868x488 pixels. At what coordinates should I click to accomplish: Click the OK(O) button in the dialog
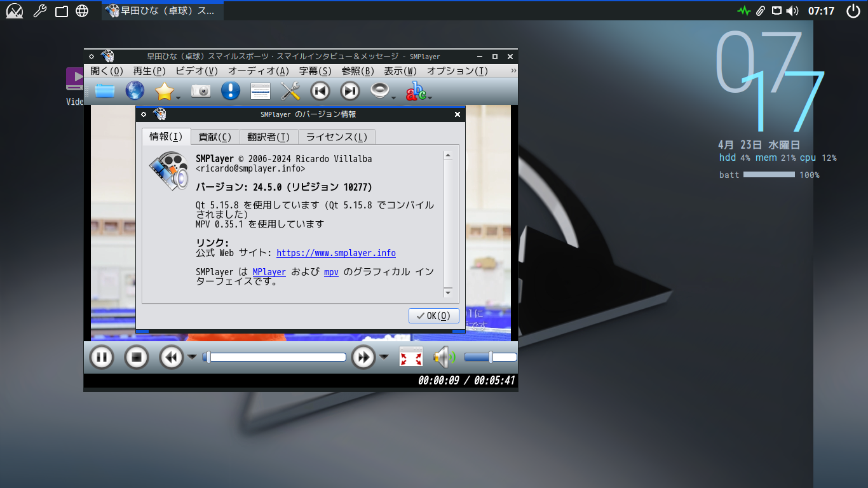coord(433,316)
